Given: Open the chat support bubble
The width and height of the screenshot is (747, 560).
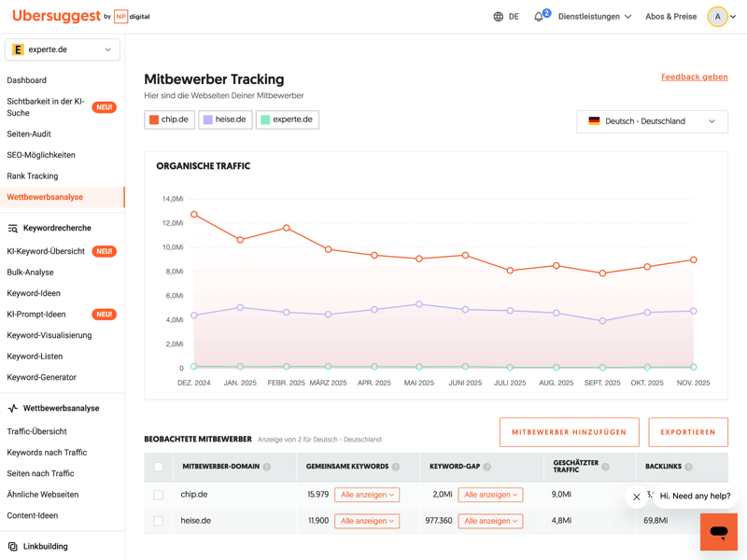Looking at the screenshot, I should [x=718, y=532].
